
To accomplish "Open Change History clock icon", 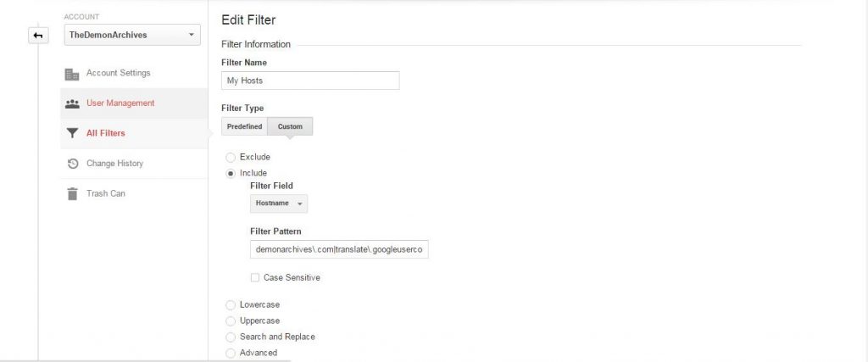I will pos(73,164).
